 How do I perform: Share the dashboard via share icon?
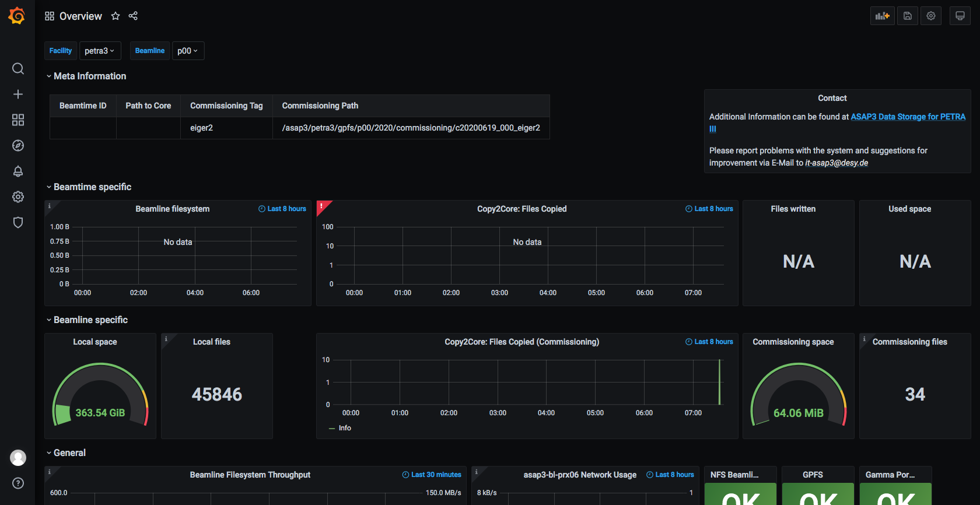[133, 16]
